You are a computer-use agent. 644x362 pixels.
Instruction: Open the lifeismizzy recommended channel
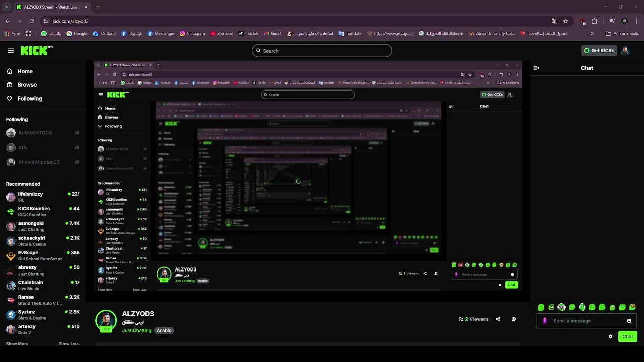[43, 197]
